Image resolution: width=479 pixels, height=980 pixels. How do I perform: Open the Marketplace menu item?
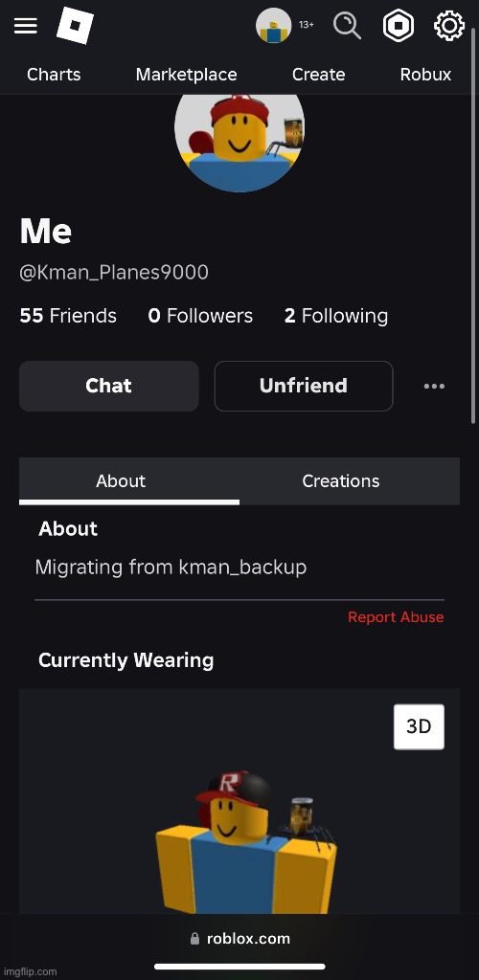(x=187, y=75)
